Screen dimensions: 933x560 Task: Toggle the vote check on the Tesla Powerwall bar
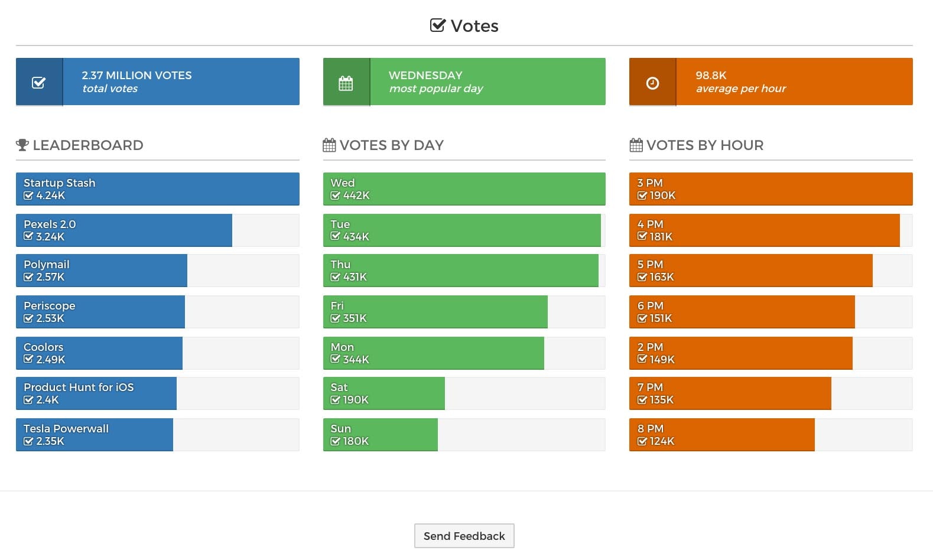click(27, 441)
